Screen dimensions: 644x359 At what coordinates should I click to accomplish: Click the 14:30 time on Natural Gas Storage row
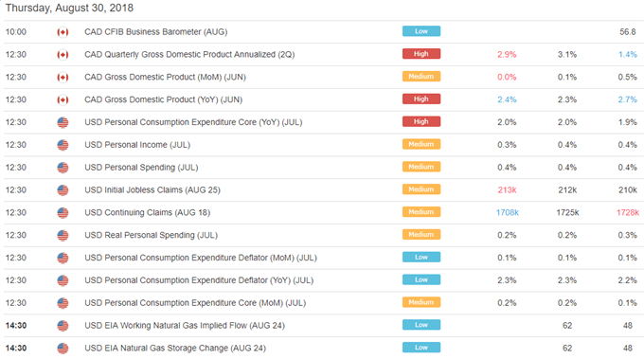[16, 349]
